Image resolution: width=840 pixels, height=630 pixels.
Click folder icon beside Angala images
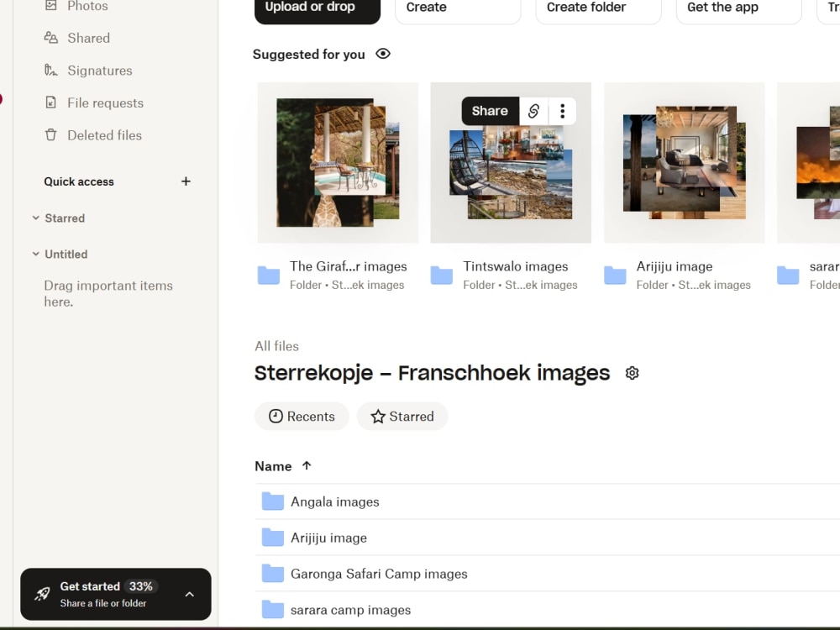(x=273, y=501)
